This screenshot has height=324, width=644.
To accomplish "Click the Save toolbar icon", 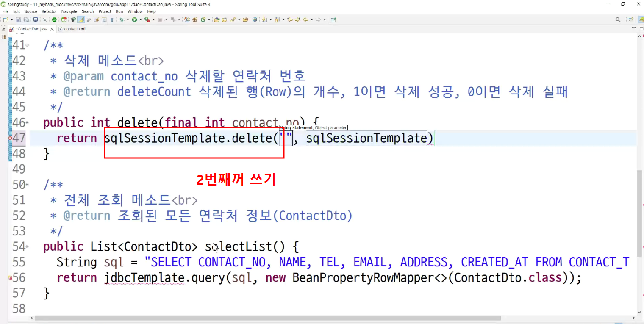I will point(18,19).
